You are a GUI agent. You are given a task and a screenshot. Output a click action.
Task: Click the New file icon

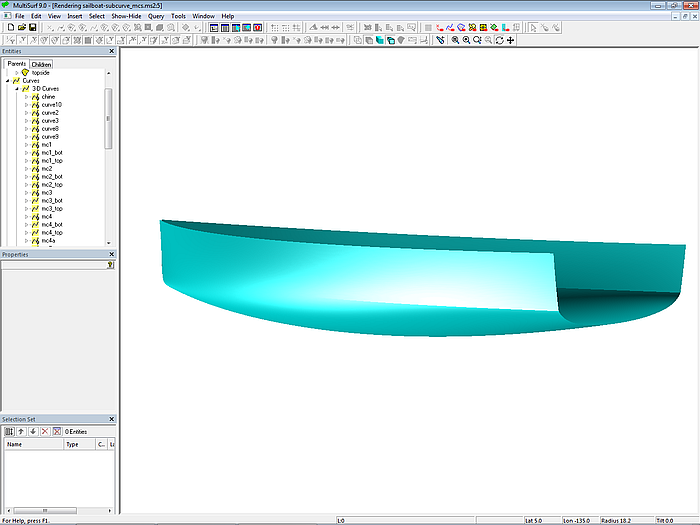click(x=10, y=28)
